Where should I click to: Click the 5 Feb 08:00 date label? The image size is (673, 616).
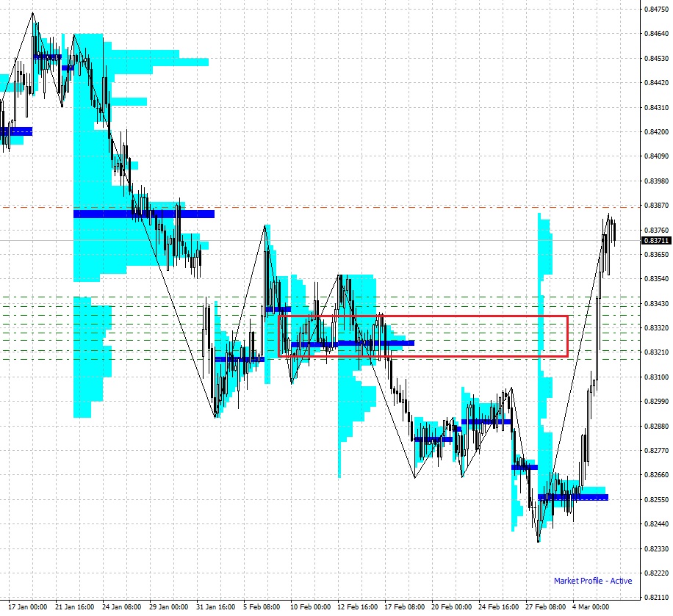(x=262, y=607)
